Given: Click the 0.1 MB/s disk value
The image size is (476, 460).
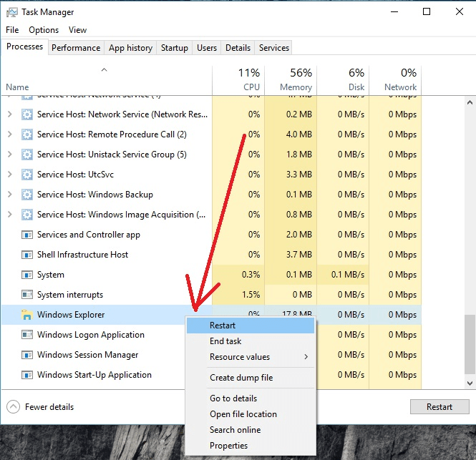Looking at the screenshot, I should pyautogui.click(x=348, y=275).
